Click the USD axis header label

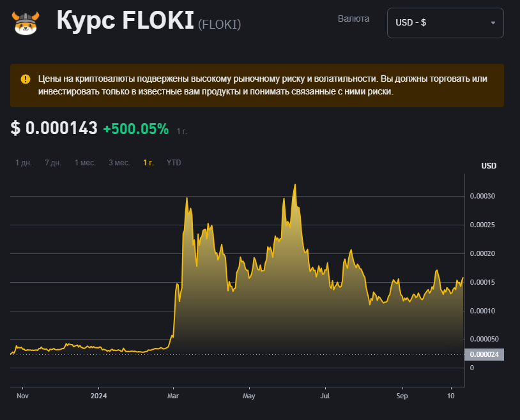click(x=489, y=166)
